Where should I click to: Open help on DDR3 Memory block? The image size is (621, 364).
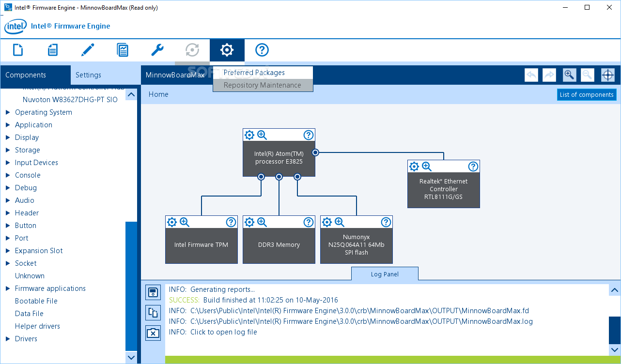[x=309, y=222]
